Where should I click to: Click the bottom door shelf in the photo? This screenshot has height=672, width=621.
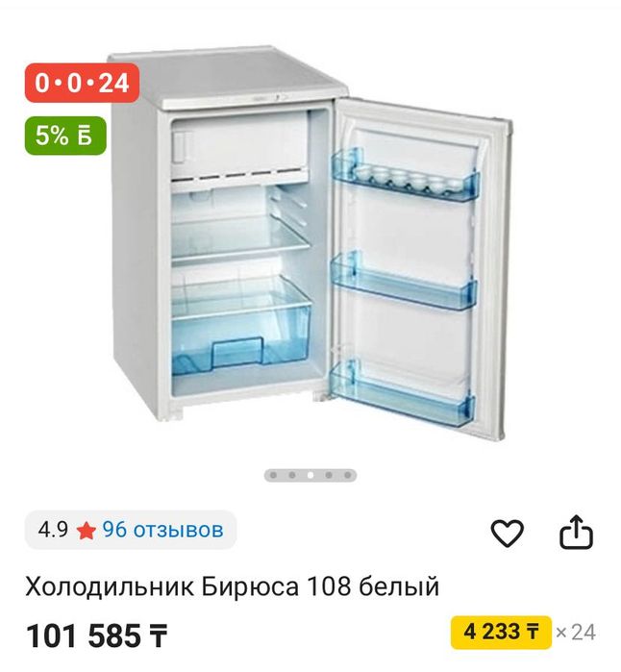(402, 393)
